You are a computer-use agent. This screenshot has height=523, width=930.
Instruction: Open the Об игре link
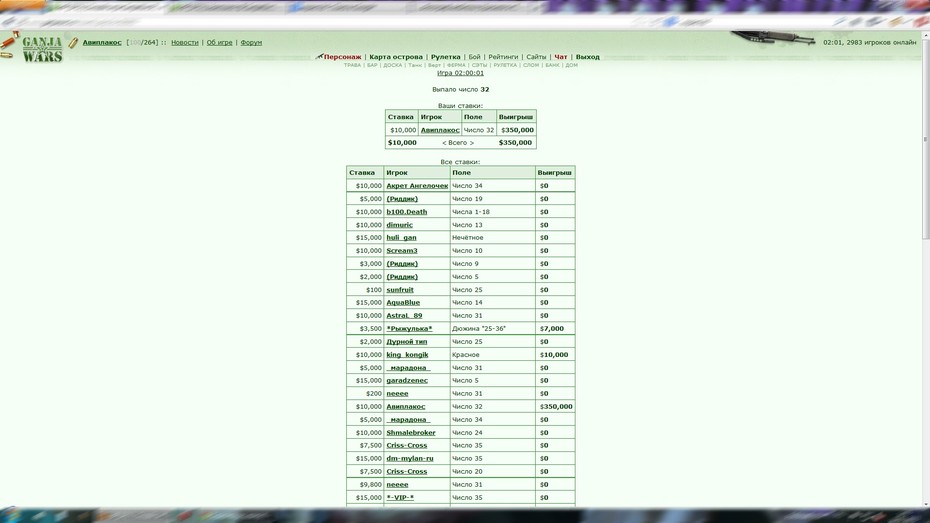219,43
